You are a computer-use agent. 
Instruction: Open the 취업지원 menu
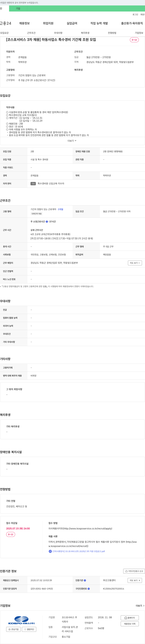48,23
